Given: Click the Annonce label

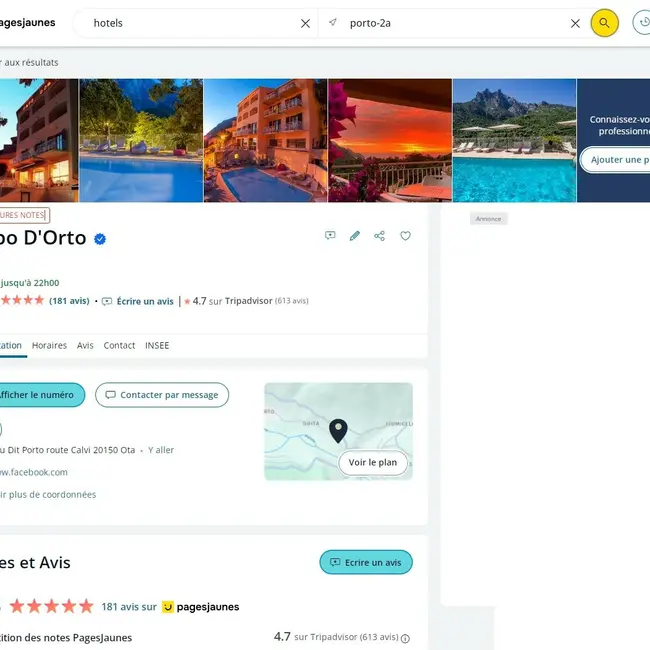Looking at the screenshot, I should 488,219.
